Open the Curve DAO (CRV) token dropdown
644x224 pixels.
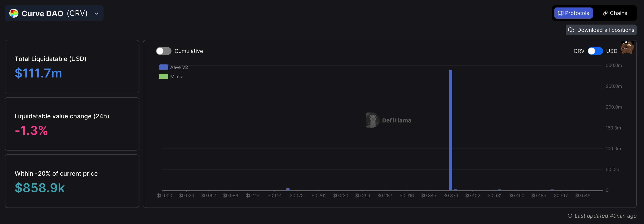pyautogui.click(x=54, y=13)
